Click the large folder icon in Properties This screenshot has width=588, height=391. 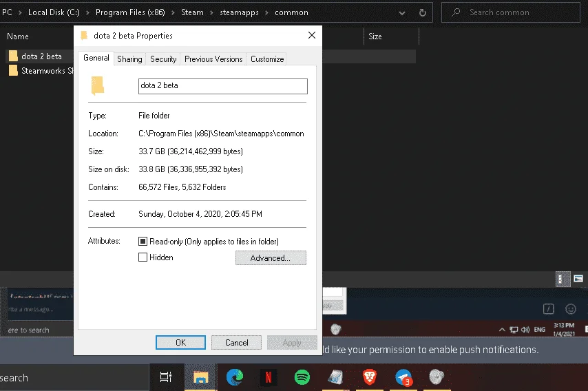tap(98, 86)
